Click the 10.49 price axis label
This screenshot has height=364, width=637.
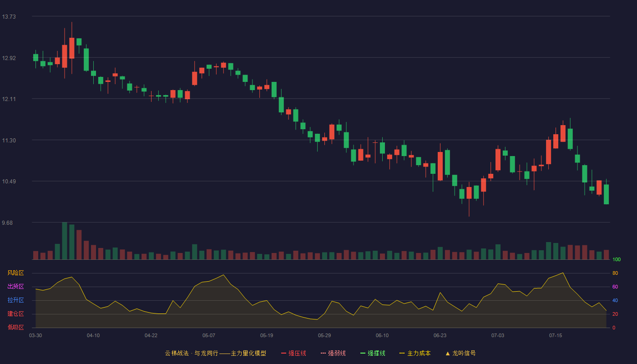[x=9, y=182]
